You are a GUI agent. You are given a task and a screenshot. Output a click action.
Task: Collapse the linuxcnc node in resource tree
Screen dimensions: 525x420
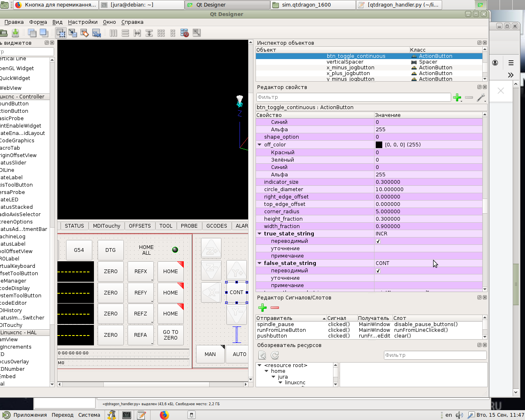click(x=281, y=383)
